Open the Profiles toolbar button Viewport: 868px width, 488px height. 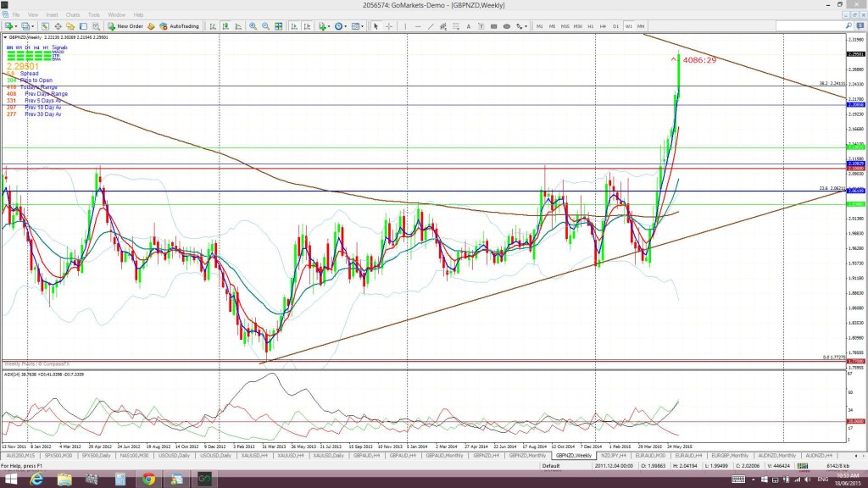tap(25, 26)
